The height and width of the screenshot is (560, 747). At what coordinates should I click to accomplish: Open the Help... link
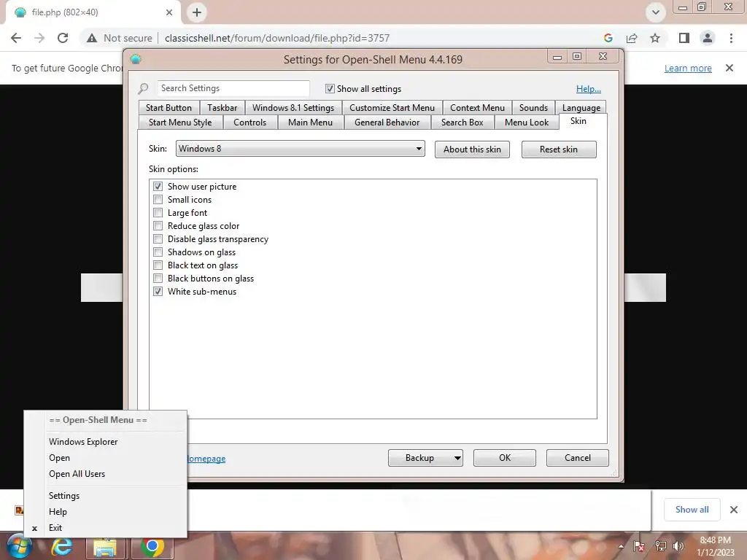tap(589, 88)
